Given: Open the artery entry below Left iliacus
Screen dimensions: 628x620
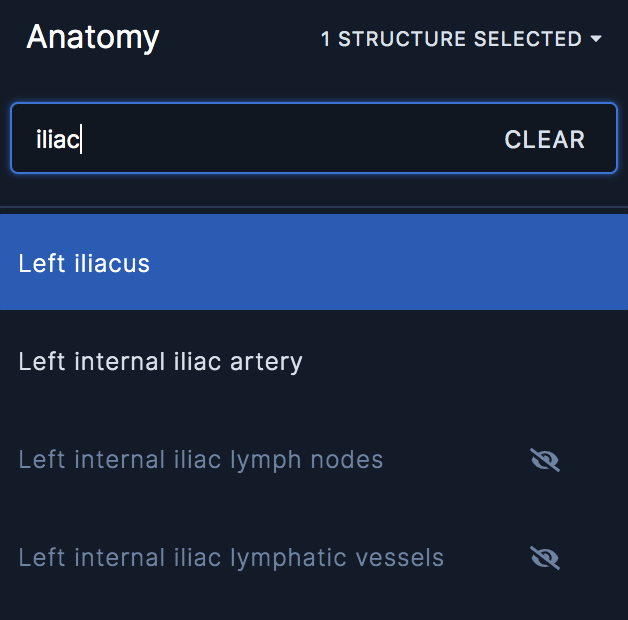Looking at the screenshot, I should (x=160, y=362).
